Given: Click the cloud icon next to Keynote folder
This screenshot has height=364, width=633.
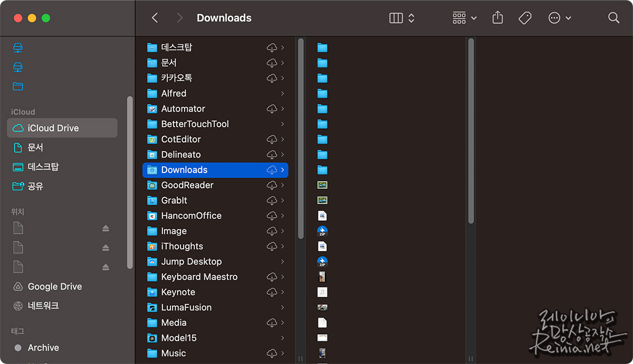Looking at the screenshot, I should pyautogui.click(x=271, y=292).
